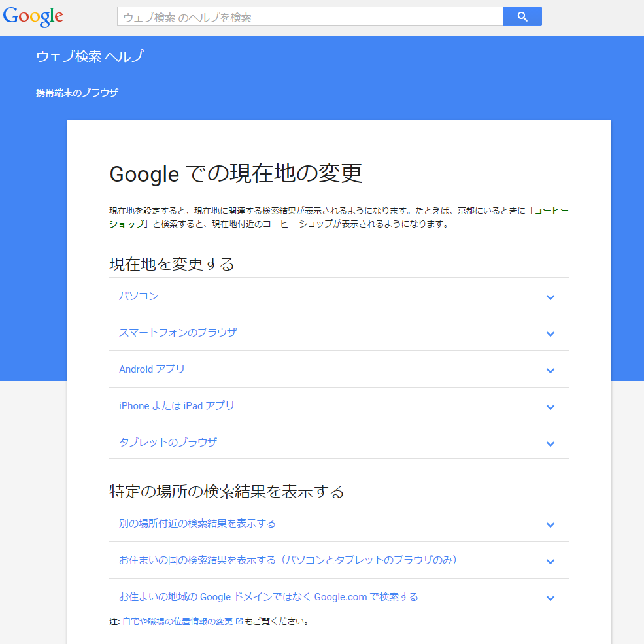644x644 pixels.
Task: Expand iPhone または iPad アプリ section
Action: (339, 406)
